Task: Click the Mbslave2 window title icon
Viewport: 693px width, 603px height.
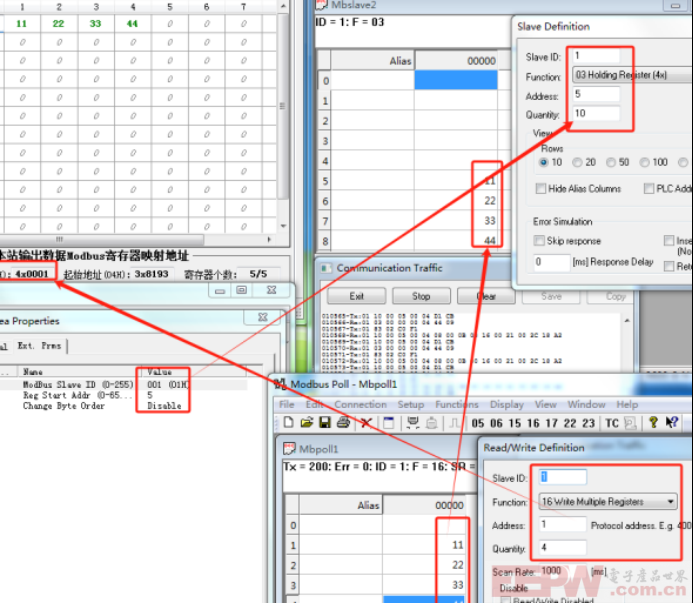Action: click(321, 5)
